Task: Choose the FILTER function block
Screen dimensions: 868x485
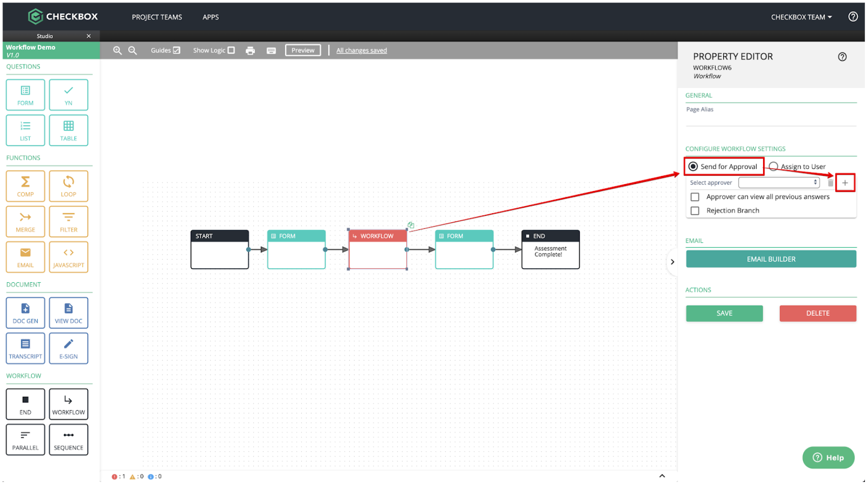Action: coord(69,222)
